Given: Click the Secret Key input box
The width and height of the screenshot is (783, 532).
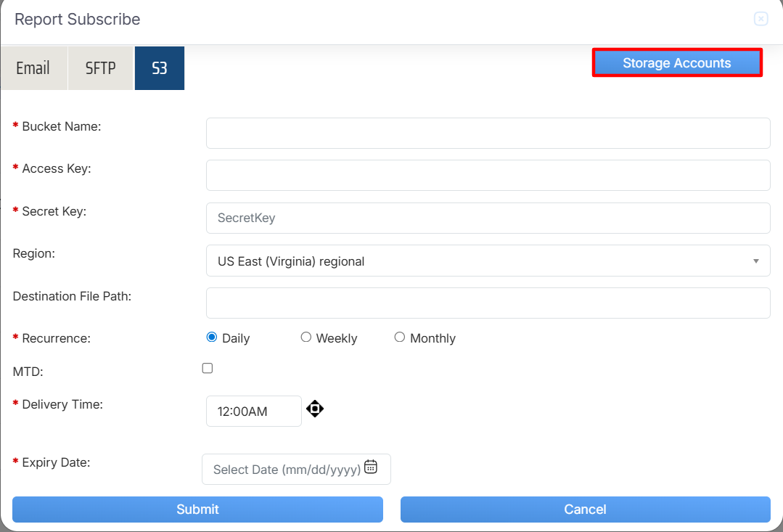Looking at the screenshot, I should pyautogui.click(x=488, y=218).
